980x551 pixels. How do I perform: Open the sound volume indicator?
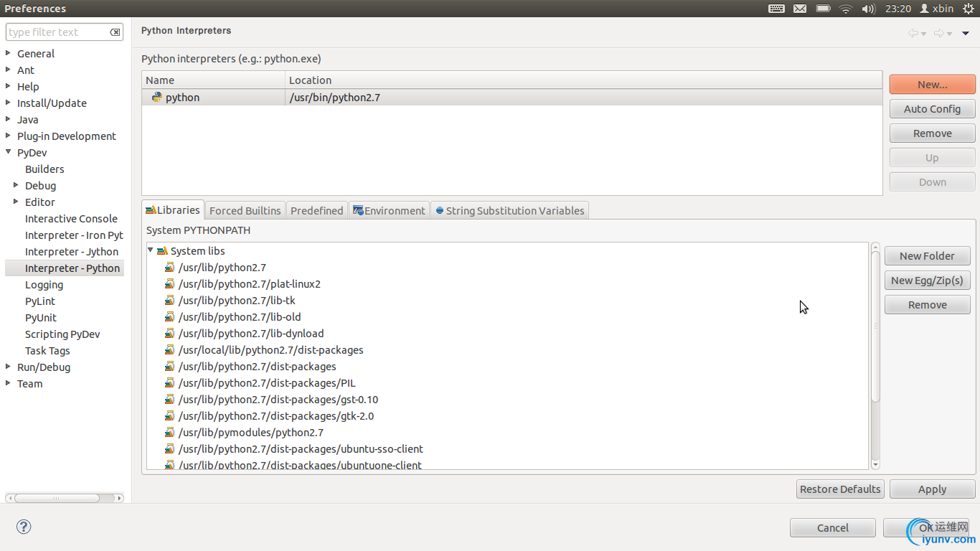[868, 9]
